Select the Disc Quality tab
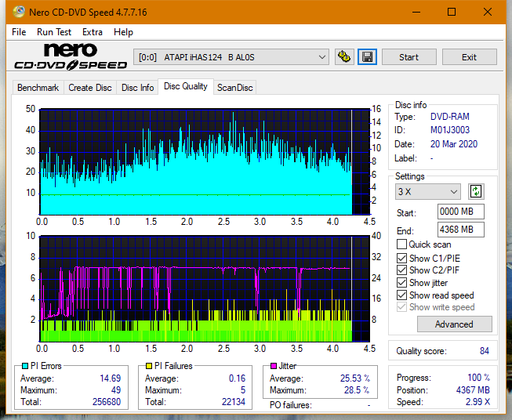Screen dimensions: 512x420 tap(186, 86)
